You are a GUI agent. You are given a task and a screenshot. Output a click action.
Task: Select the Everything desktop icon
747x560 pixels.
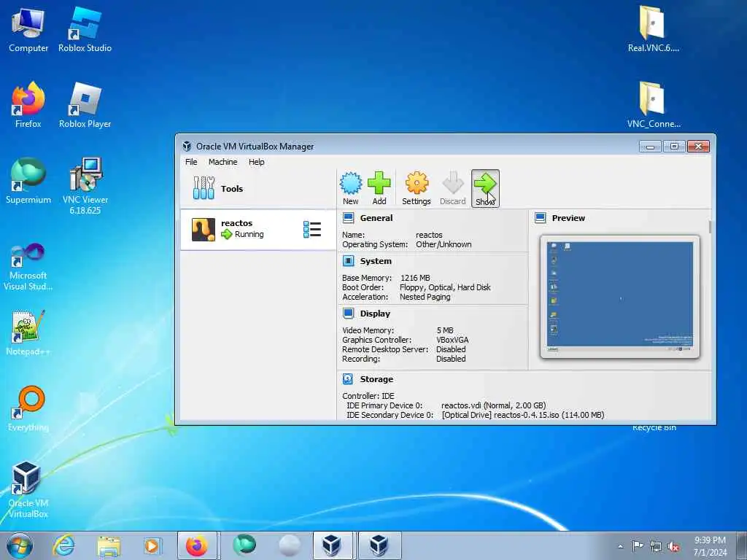click(x=28, y=410)
